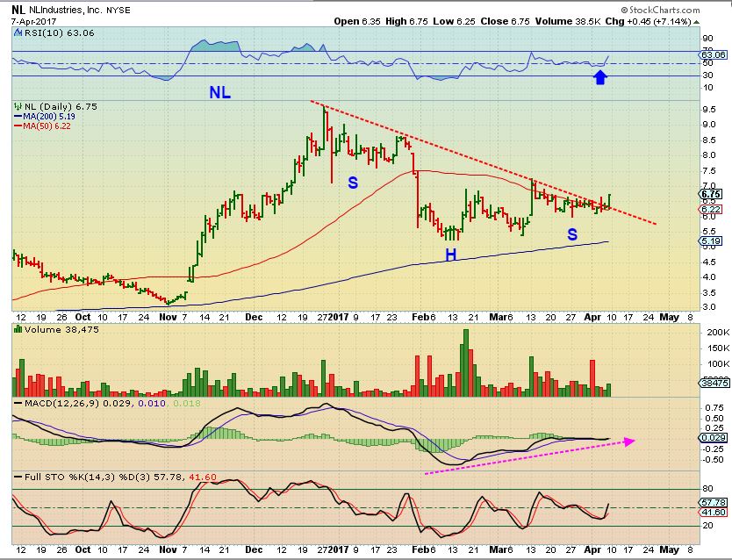Click the Chg +0.45 (+7.14%) text

[648, 21]
